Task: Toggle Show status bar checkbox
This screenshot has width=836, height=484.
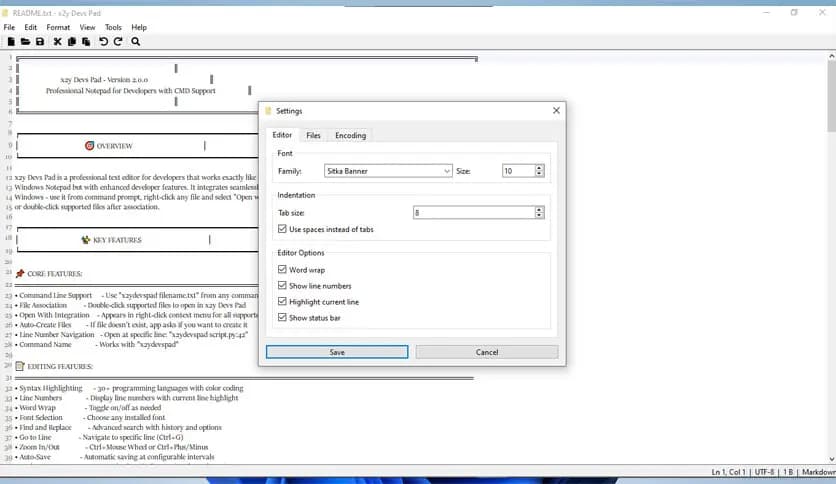Action: pos(282,317)
